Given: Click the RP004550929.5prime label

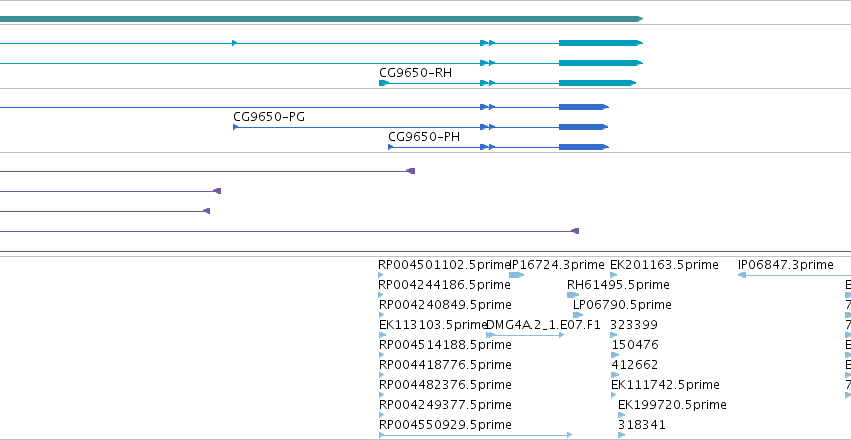Looking at the screenshot, I should pos(445,425).
